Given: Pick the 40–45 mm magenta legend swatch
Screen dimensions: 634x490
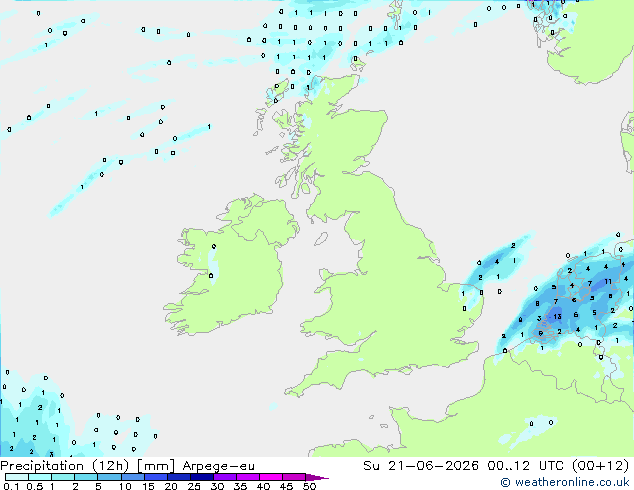Looking at the screenshot, I should click(271, 477).
